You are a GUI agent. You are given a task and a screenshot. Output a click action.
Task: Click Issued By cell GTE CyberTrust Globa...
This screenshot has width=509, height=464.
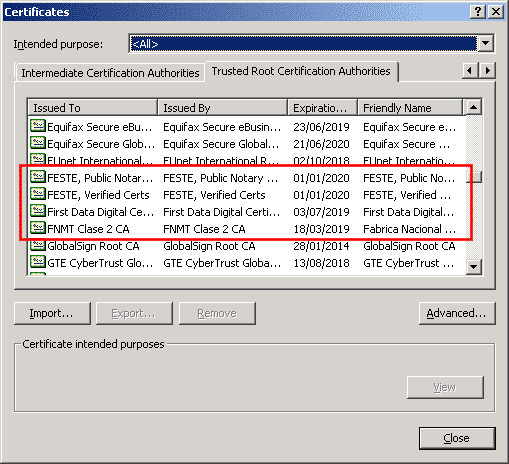(222, 263)
